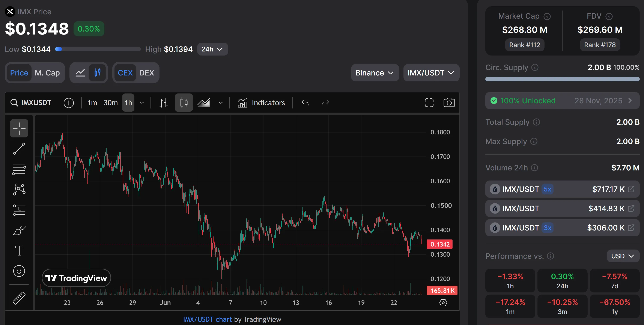Click the Performance vs. info icon
Image resolution: width=644 pixels, height=325 pixels.
click(x=550, y=256)
